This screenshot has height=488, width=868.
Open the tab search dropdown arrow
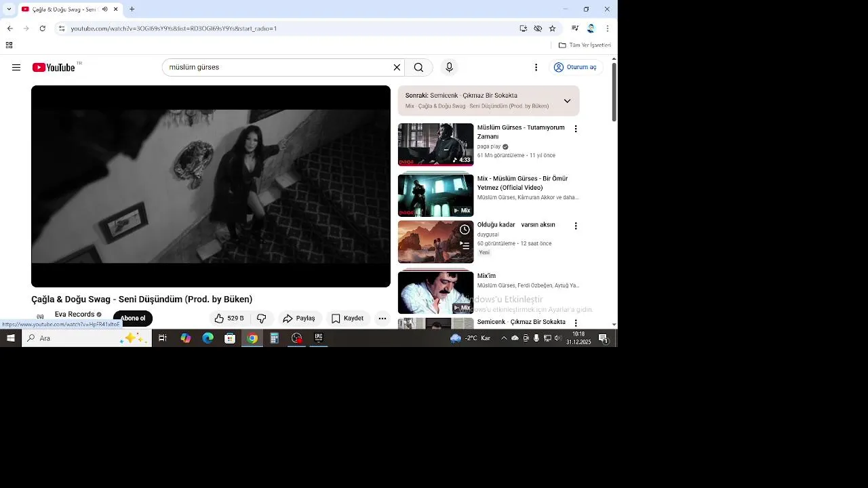pos(9,9)
